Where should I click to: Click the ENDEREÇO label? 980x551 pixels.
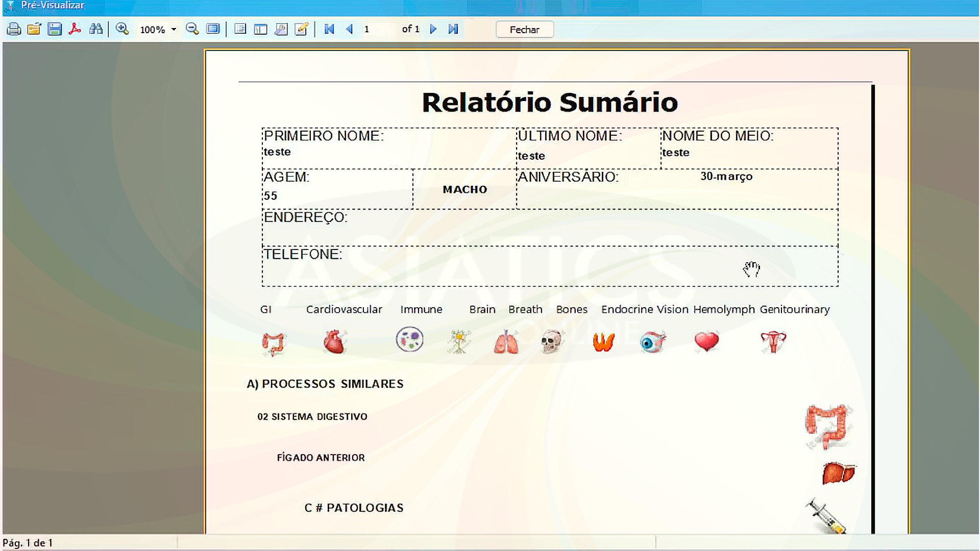pos(305,217)
